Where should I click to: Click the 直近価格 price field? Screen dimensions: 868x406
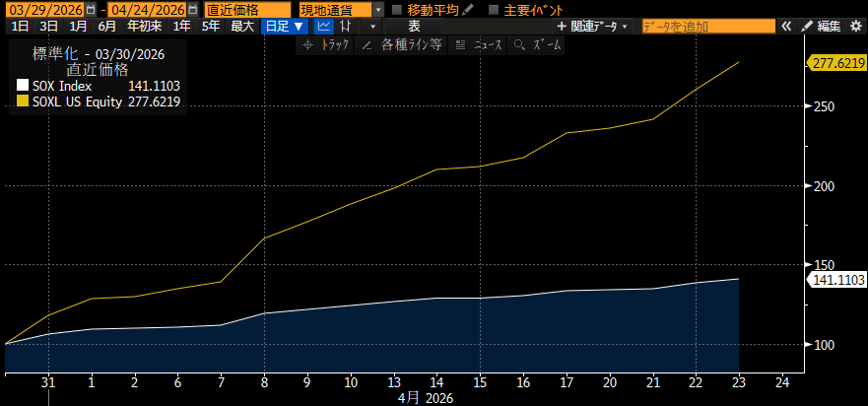click(x=247, y=10)
